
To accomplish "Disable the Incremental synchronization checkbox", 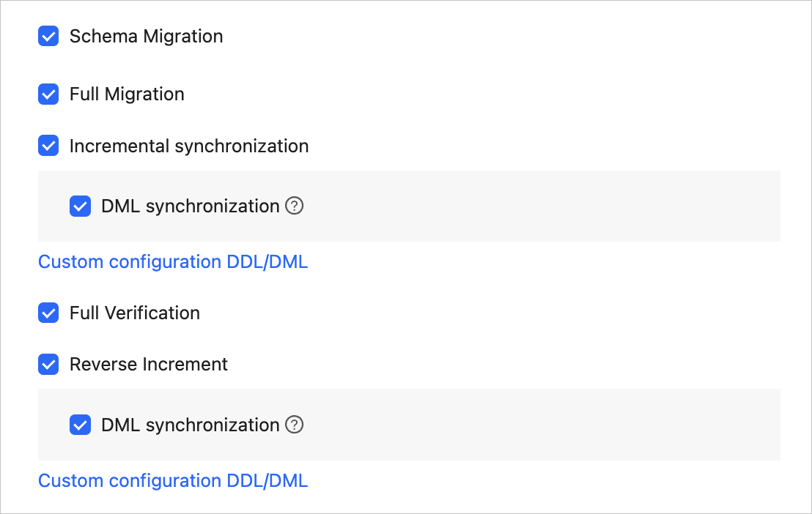I will click(48, 146).
